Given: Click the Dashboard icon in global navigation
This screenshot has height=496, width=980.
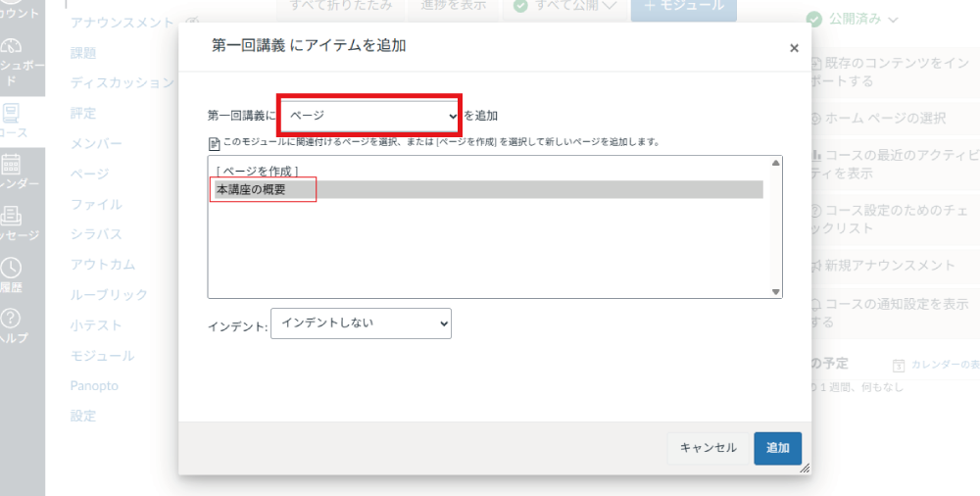Looking at the screenshot, I should tap(12, 47).
